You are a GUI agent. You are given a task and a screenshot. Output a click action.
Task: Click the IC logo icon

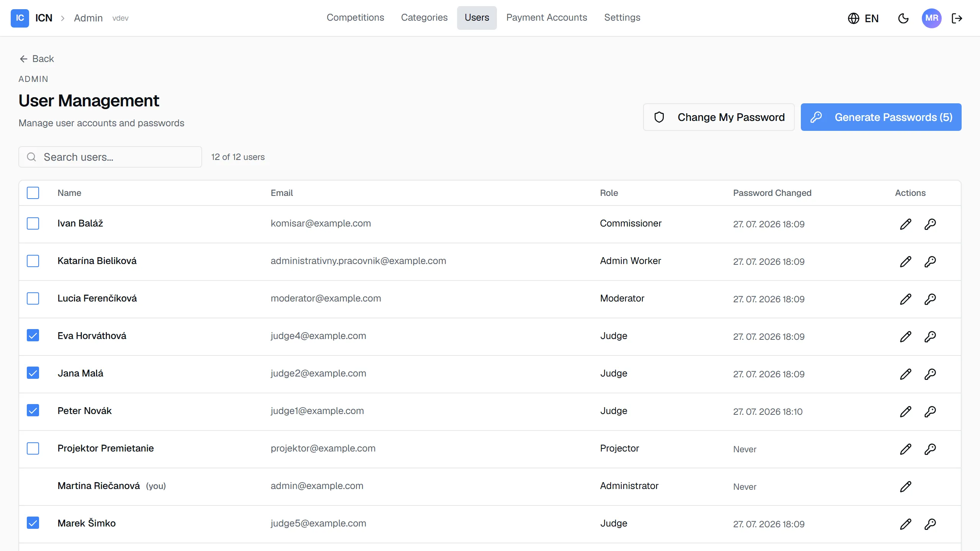(20, 18)
